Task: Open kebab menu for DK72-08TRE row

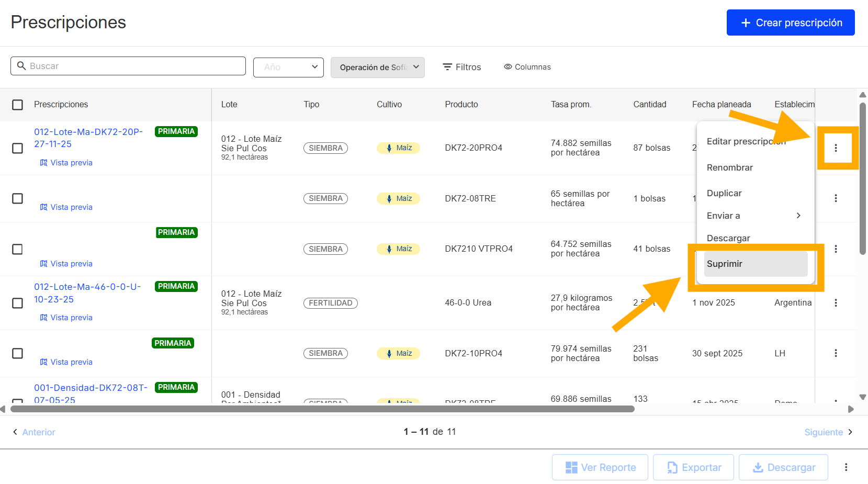Action: [836, 198]
